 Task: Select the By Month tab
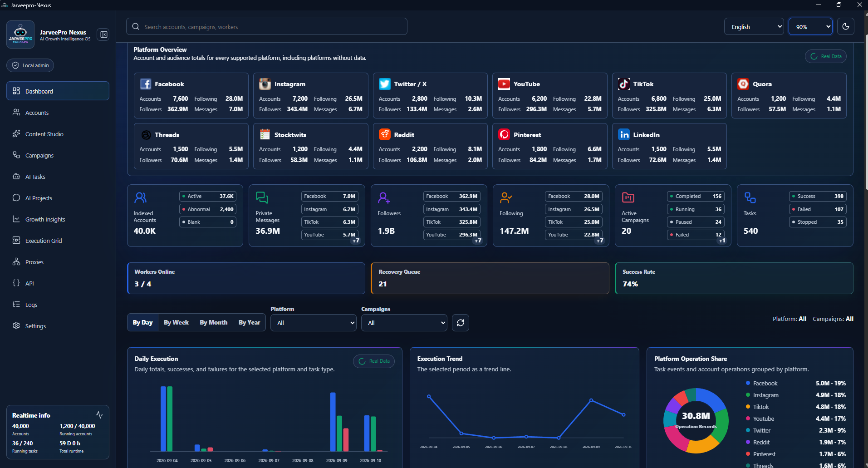pyautogui.click(x=213, y=322)
